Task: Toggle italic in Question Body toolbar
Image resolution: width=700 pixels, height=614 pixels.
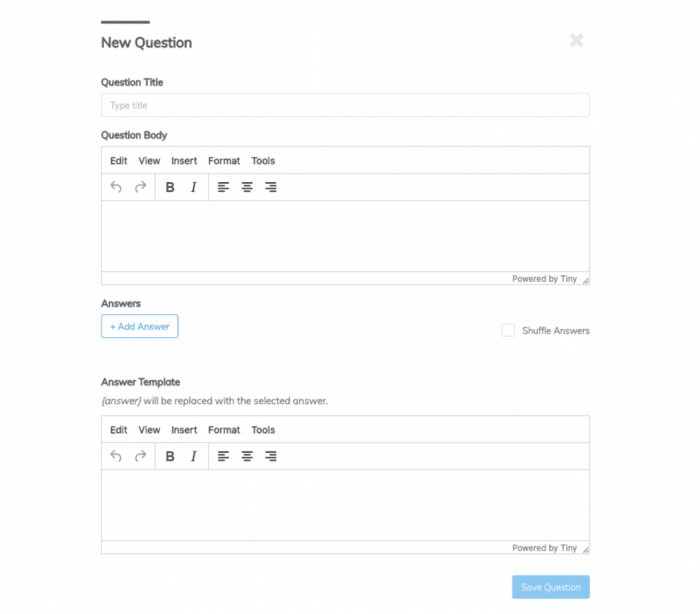Action: pos(193,187)
